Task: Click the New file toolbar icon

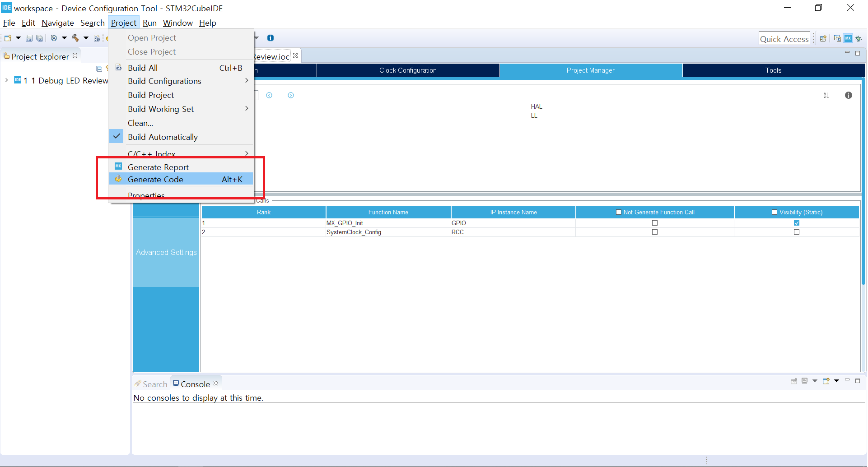Action: (x=8, y=38)
